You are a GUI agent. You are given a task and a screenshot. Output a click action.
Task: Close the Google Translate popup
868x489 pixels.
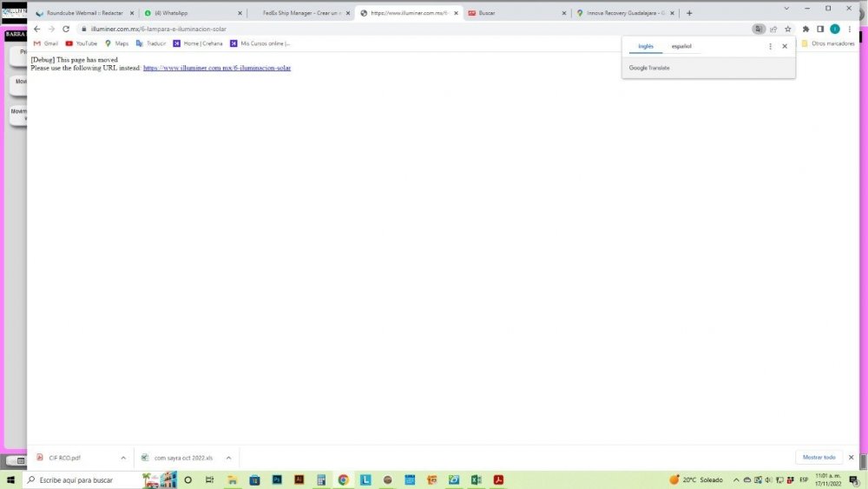785,47
